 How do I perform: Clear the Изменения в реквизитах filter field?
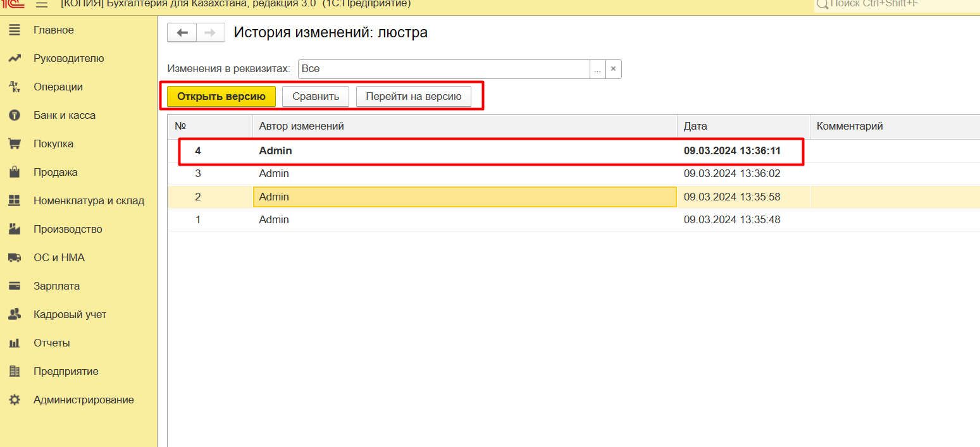(x=613, y=69)
